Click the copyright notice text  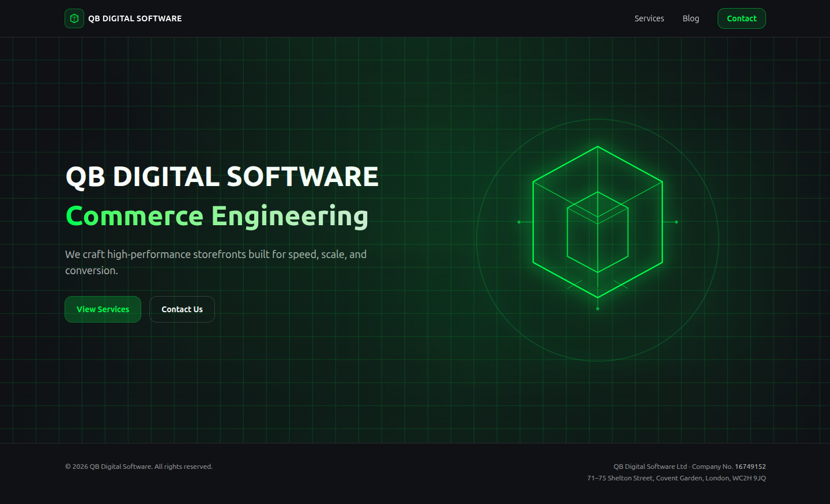coord(138,466)
